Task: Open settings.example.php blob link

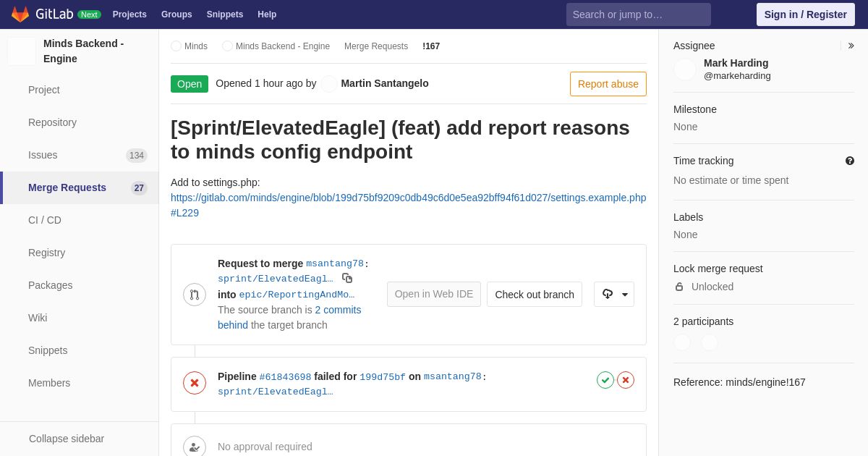Action: (409, 206)
